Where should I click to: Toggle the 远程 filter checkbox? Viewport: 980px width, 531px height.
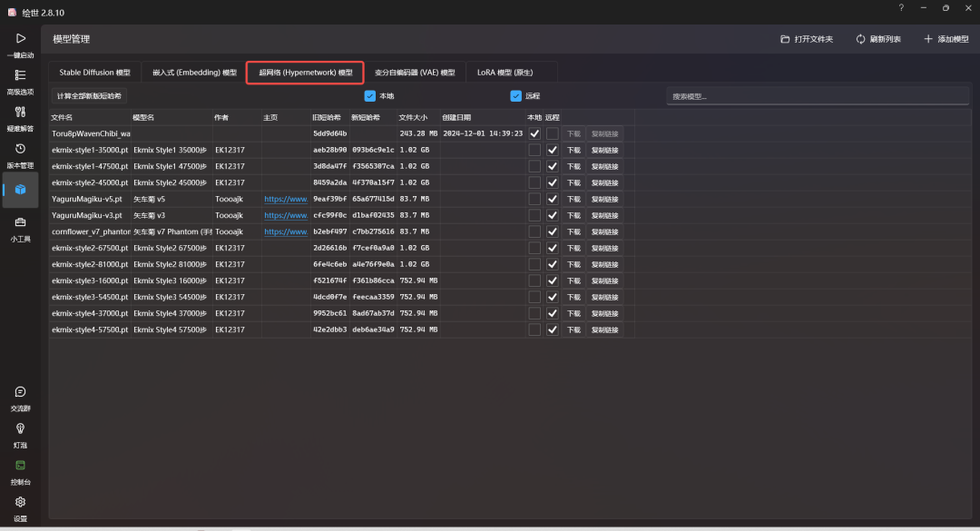pyautogui.click(x=515, y=95)
